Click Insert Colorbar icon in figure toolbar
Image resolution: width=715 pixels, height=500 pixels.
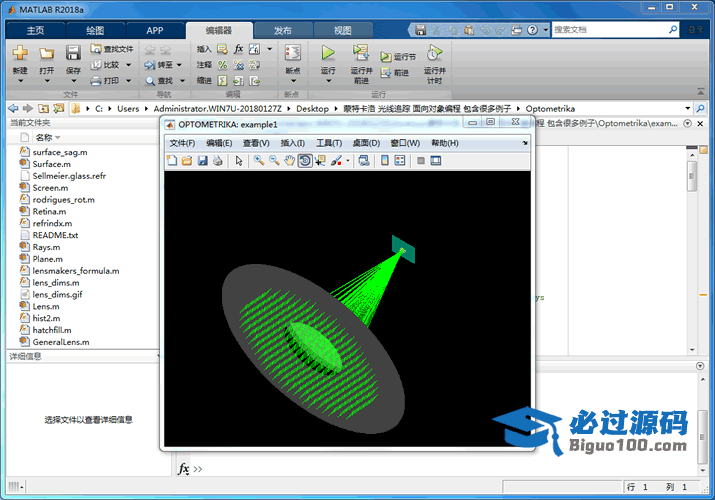pyautogui.click(x=385, y=160)
